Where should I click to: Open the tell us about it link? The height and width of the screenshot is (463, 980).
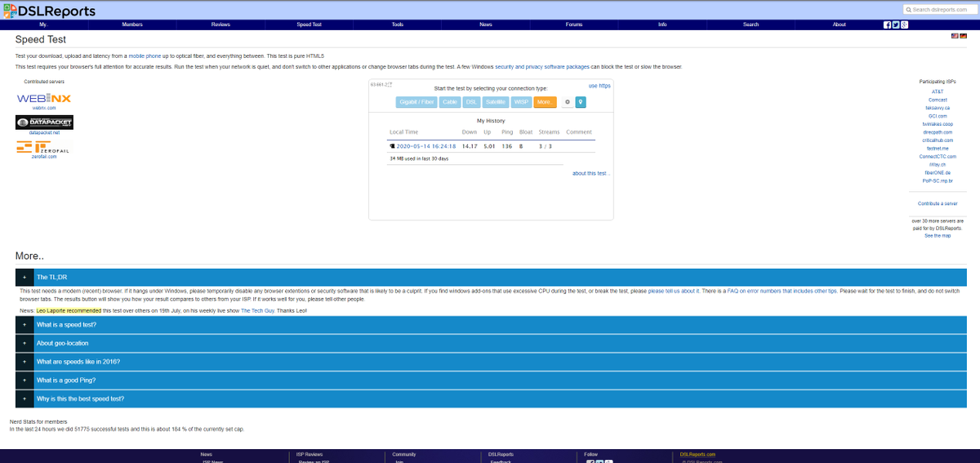coord(673,291)
